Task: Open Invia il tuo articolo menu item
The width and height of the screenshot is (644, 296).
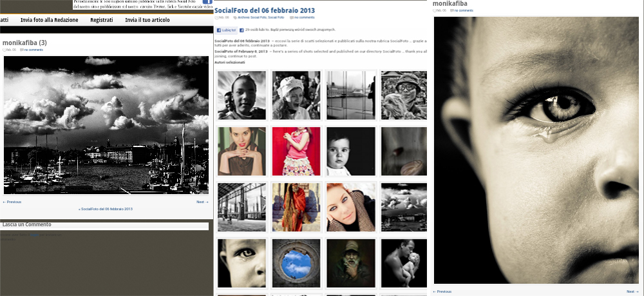Action: (147, 20)
